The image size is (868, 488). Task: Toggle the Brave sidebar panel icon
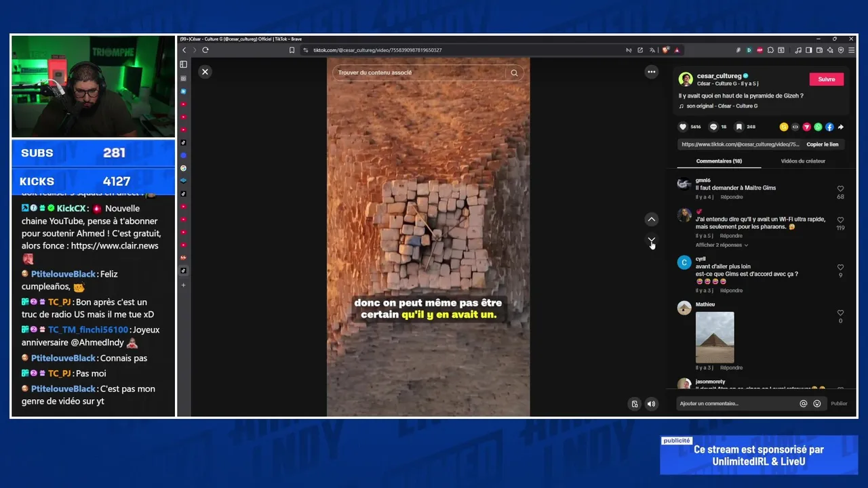click(x=808, y=50)
